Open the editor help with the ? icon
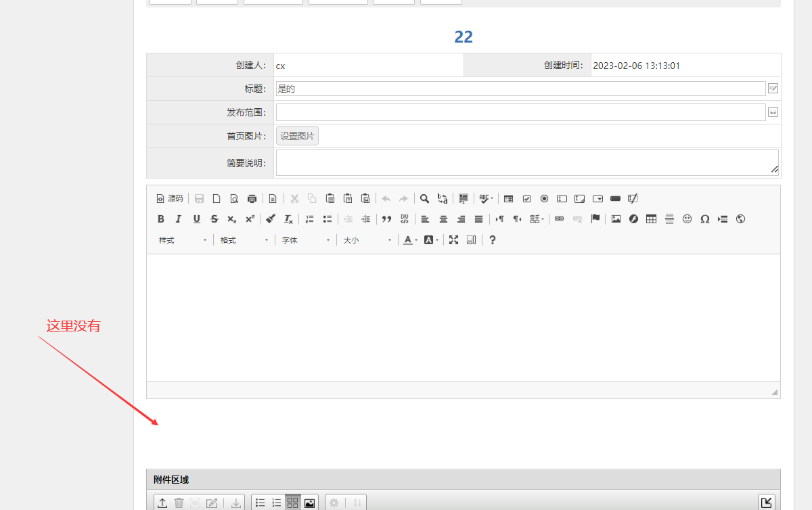This screenshot has height=510, width=812. pos(492,239)
